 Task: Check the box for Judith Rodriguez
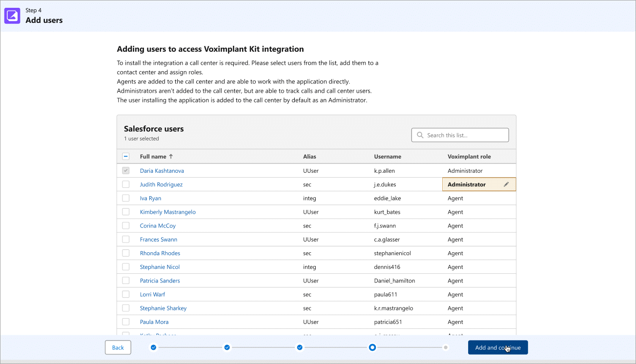tap(126, 184)
